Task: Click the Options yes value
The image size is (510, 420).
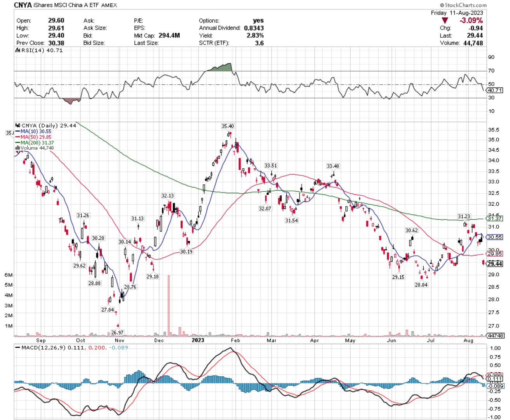Action: pos(258,21)
